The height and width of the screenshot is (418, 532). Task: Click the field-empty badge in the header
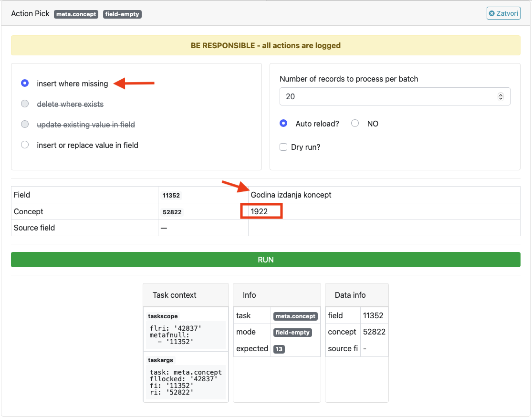click(x=122, y=14)
